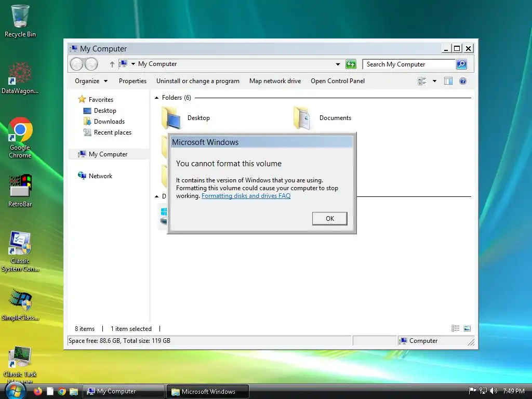Click Uninstall or change a program
Viewport: 532px width, 399px height.
(x=198, y=81)
